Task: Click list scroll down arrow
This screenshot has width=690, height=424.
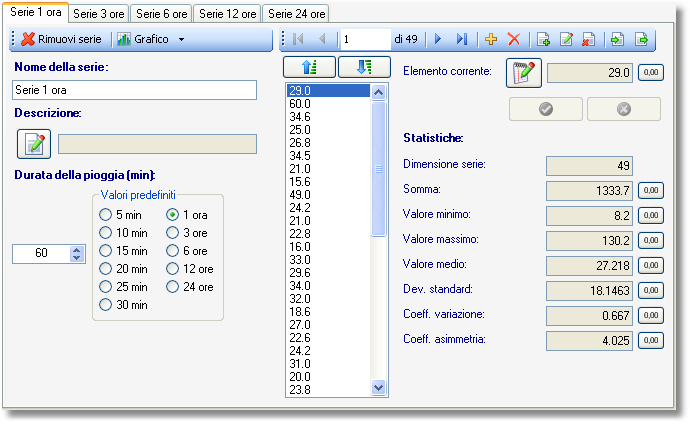Action: [378, 387]
